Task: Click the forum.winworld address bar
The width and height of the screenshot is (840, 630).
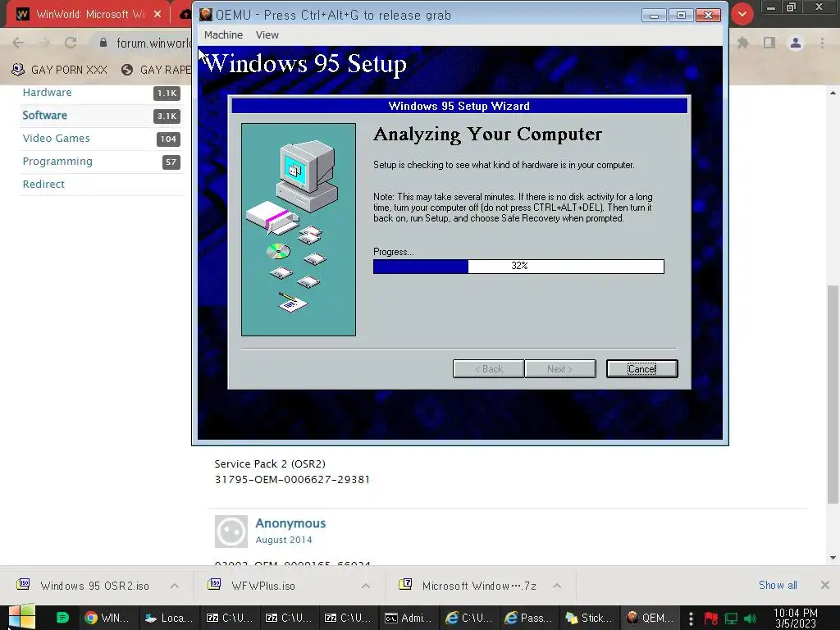Action: coord(153,43)
